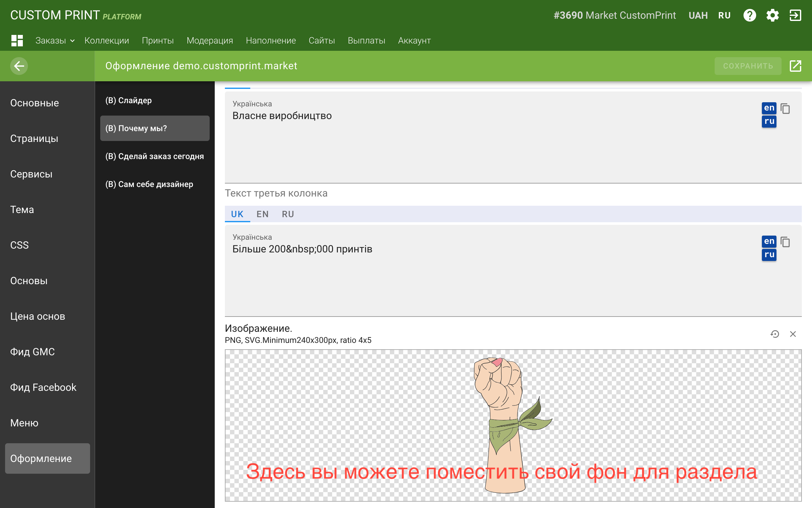The width and height of the screenshot is (812, 508).
Task: Click the CUSTOM PRINT PLATFORM logo
Action: pyautogui.click(x=76, y=15)
